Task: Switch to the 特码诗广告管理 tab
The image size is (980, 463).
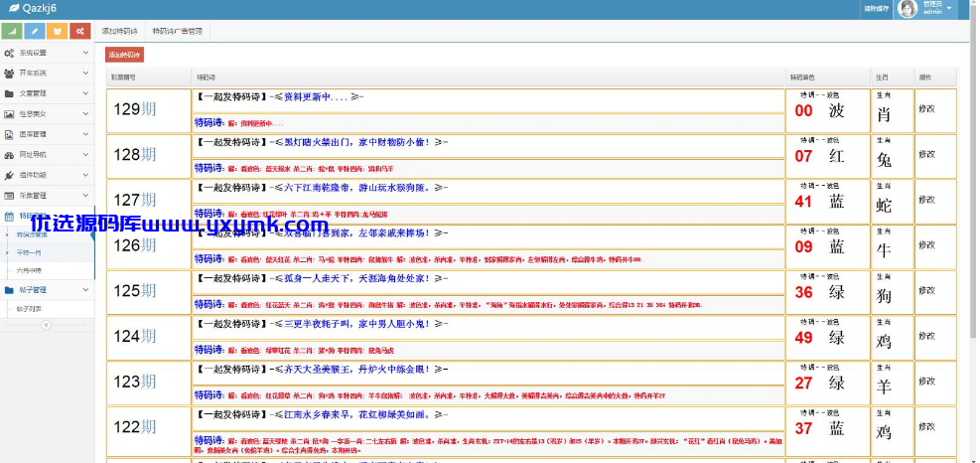Action: 177,31
